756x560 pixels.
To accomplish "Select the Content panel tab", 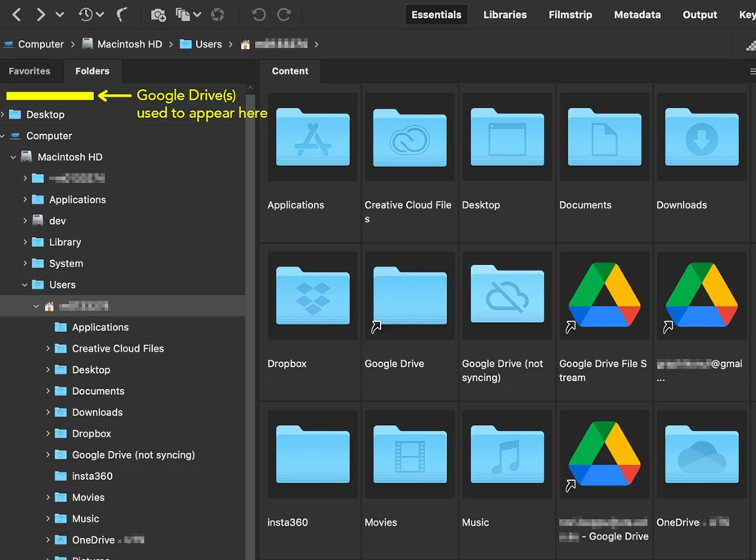I will click(x=290, y=71).
